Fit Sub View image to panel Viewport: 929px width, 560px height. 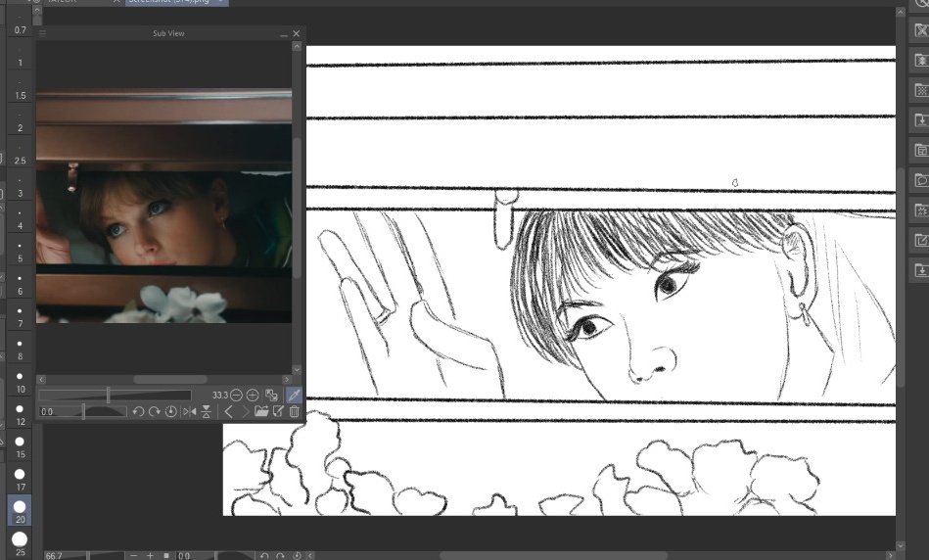pyautogui.click(x=271, y=396)
